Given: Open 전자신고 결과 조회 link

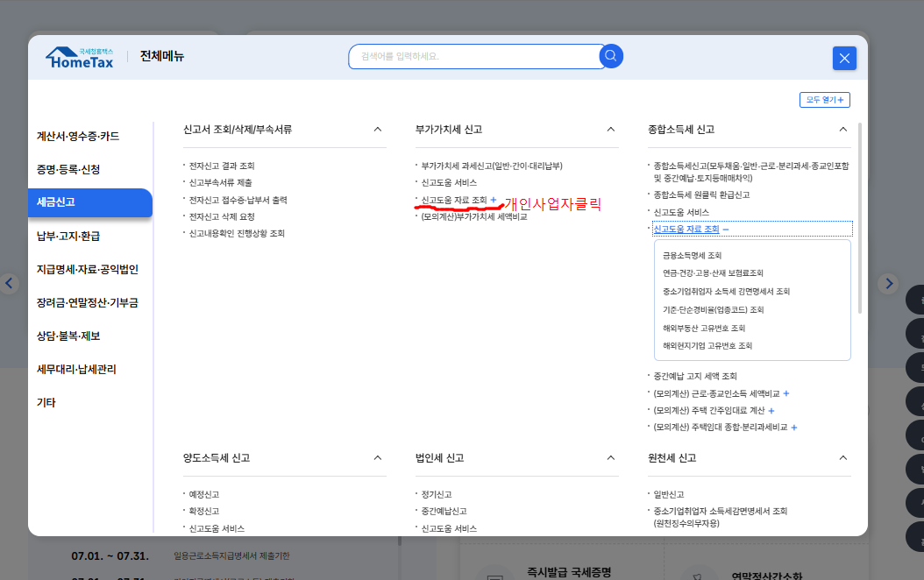Looking at the screenshot, I should [x=222, y=166].
